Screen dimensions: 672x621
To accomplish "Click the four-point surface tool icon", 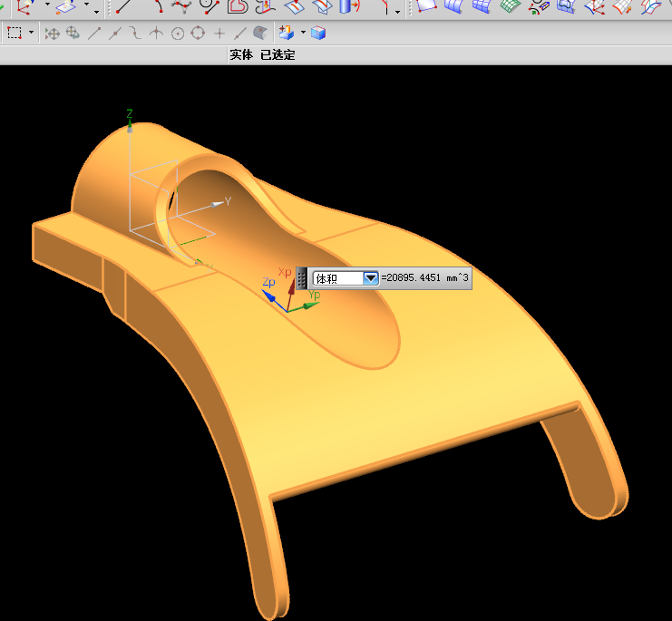I will coord(427,6).
